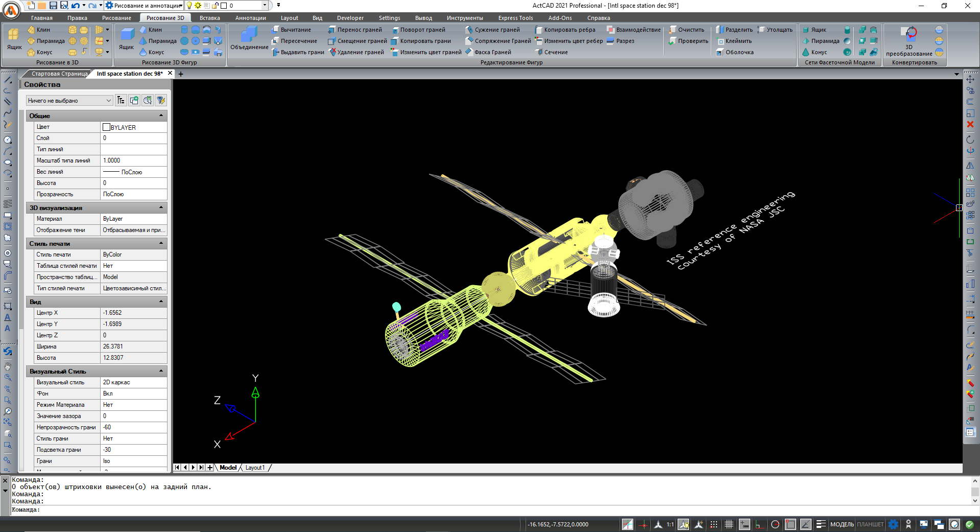
Task: Collapse the Общие properties section
Action: [x=161, y=115]
